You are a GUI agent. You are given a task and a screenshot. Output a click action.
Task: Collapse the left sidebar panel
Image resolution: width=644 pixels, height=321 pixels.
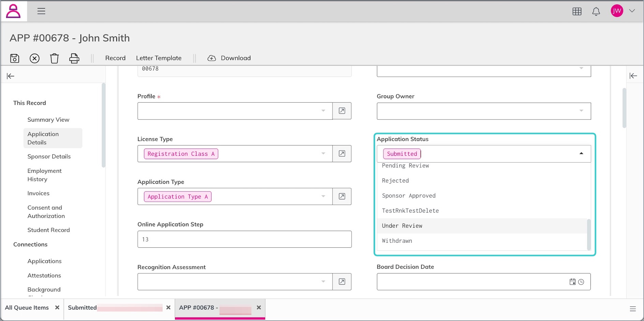pyautogui.click(x=11, y=76)
